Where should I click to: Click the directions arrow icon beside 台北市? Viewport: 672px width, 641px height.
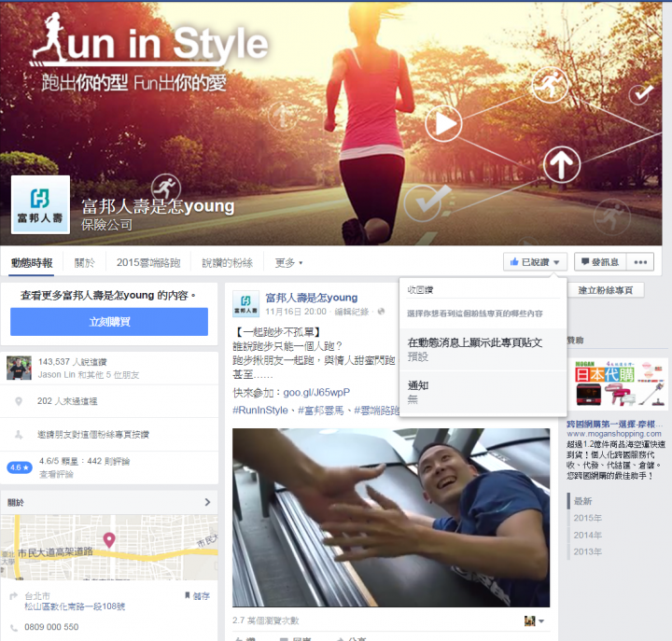pyautogui.click(x=14, y=595)
